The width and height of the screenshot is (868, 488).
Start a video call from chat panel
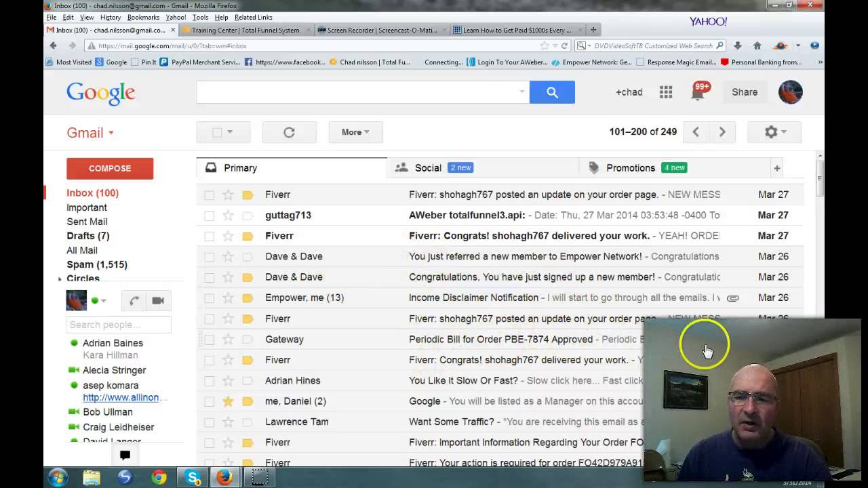158,301
